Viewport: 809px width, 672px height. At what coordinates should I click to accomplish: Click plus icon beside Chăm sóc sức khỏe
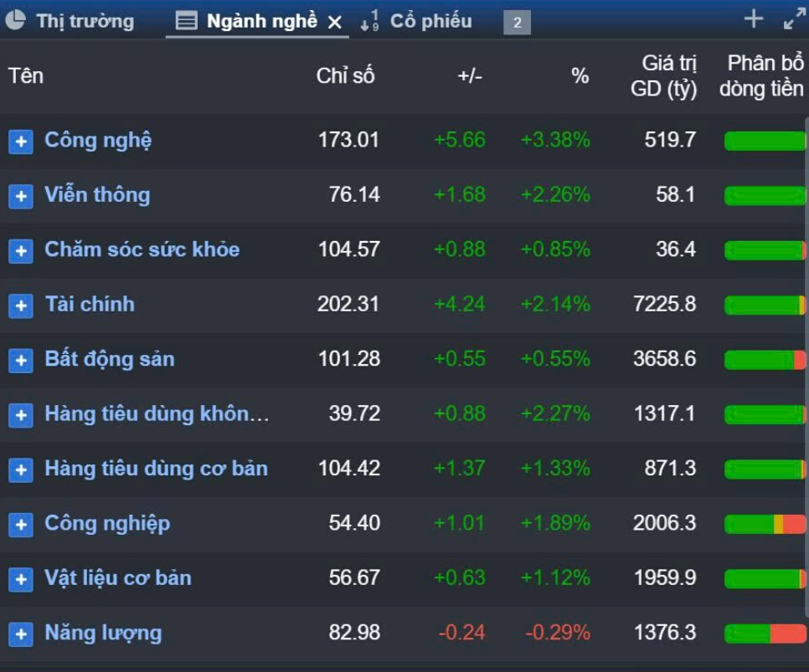pyautogui.click(x=21, y=250)
